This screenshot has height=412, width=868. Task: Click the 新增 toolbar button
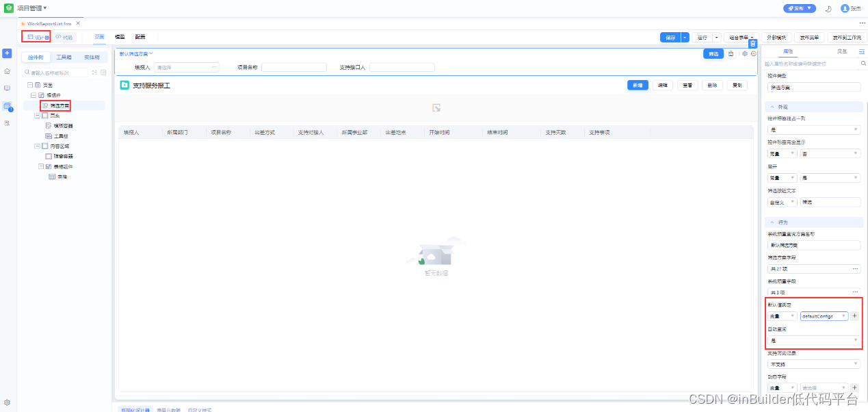tap(637, 86)
